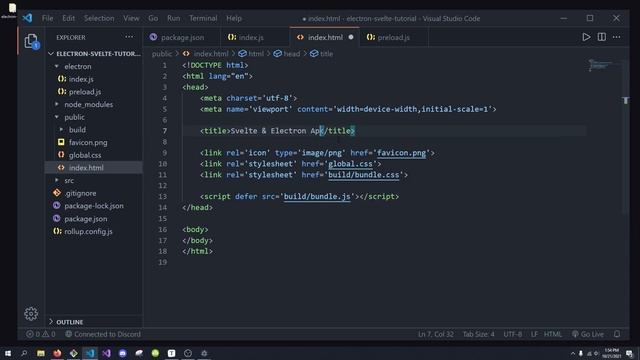The image size is (640, 360).
Task: Open the Windows Start menu
Action: click(x=8, y=353)
